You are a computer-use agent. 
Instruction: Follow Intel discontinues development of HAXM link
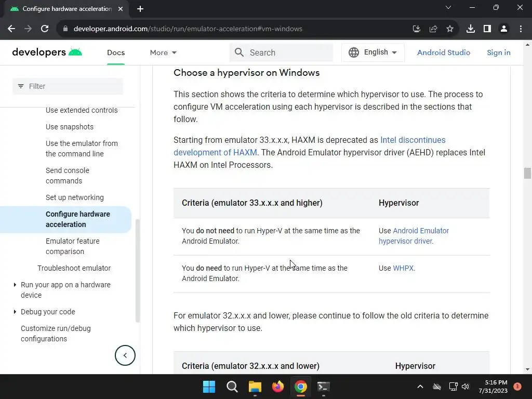pos(413,140)
